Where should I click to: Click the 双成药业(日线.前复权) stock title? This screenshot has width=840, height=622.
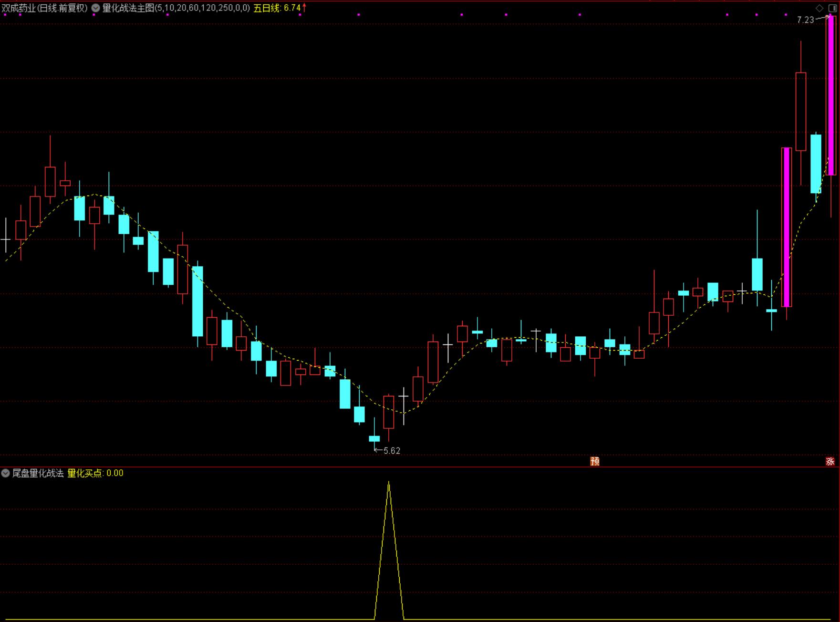pos(45,8)
